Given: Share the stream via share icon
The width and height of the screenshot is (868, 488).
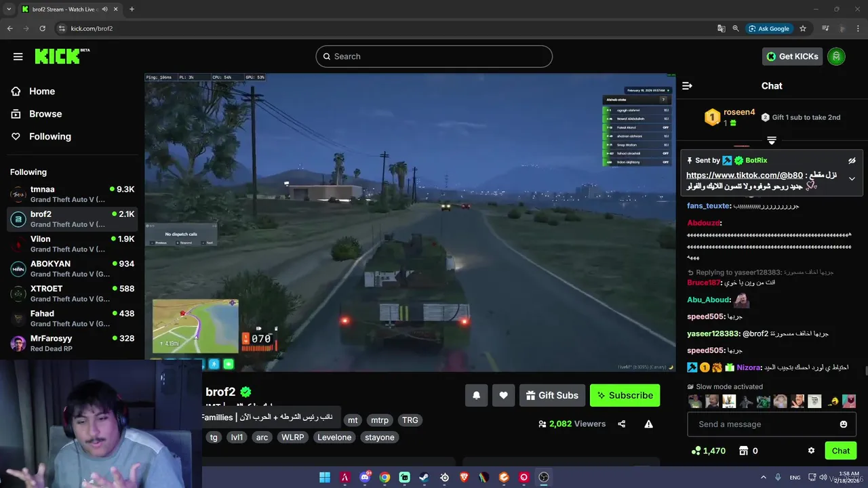Looking at the screenshot, I should (x=622, y=424).
